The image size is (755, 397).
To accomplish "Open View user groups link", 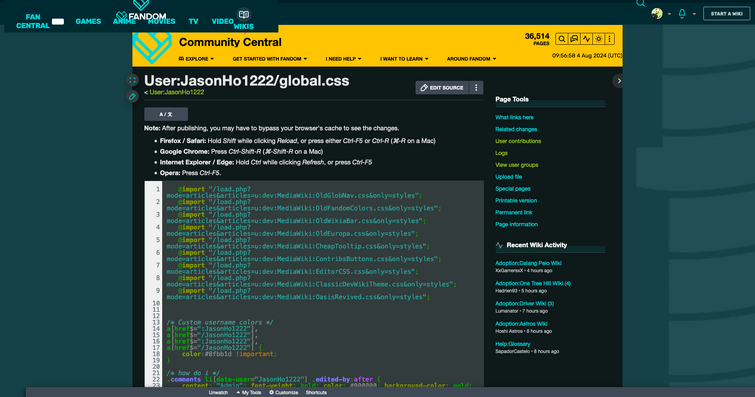I will tap(517, 165).
